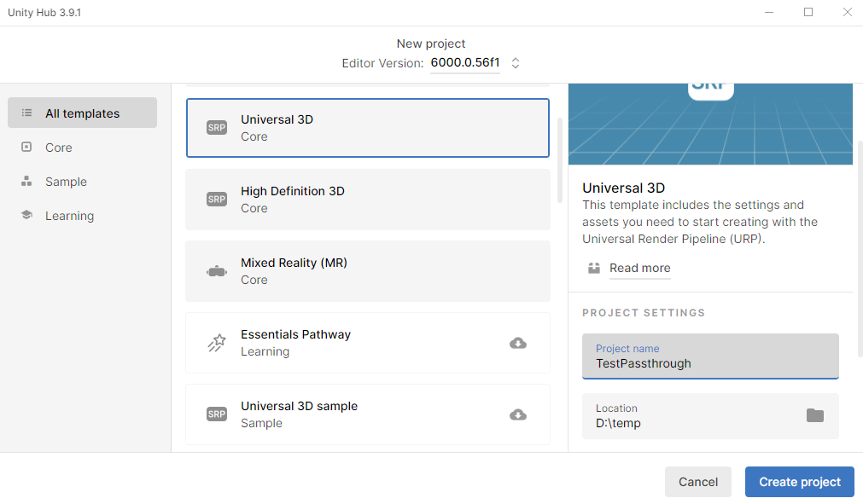This screenshot has width=863, height=504.
Task: Click the Location field D:\temp
Action: tap(710, 416)
